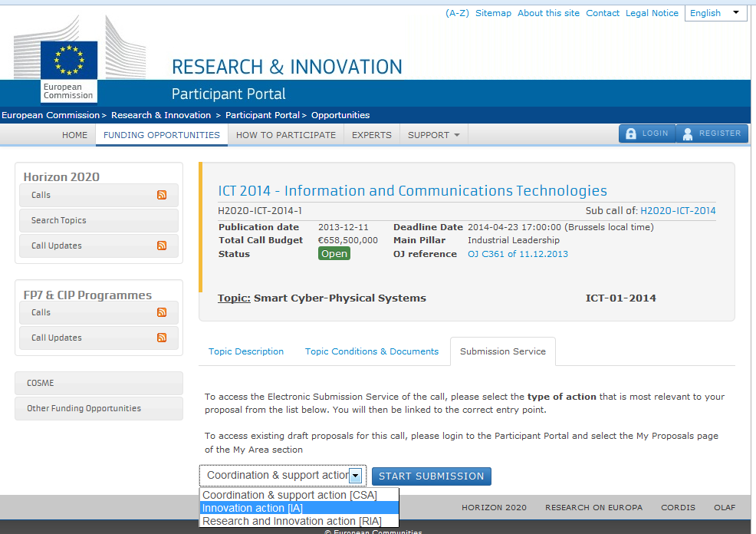Open Other Funding Opportunities sidebar item

pyautogui.click(x=99, y=409)
